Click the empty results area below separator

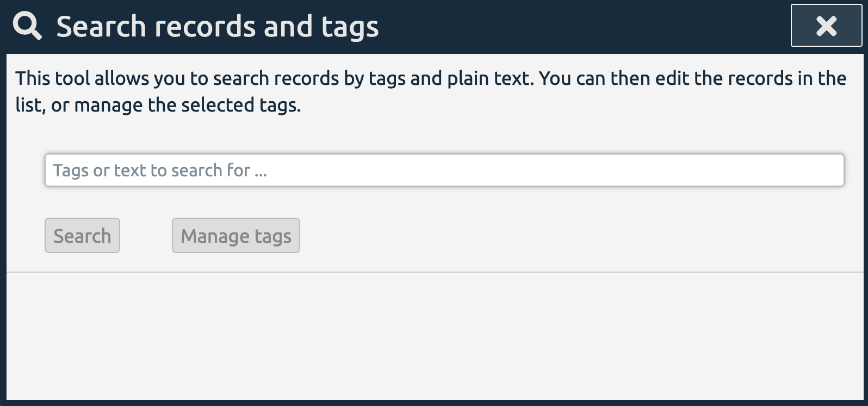pyautogui.click(x=434, y=335)
